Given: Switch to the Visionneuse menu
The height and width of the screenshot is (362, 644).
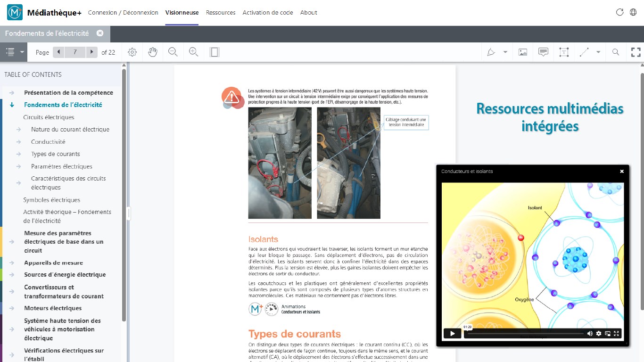Looking at the screenshot, I should [x=182, y=13].
